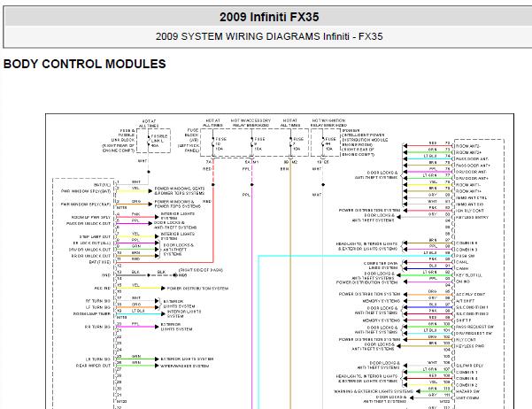The height and width of the screenshot is (409, 532).
Task: Click 'MEMORY SYSTEMS' text beside pin 96
Action: click(x=381, y=301)
